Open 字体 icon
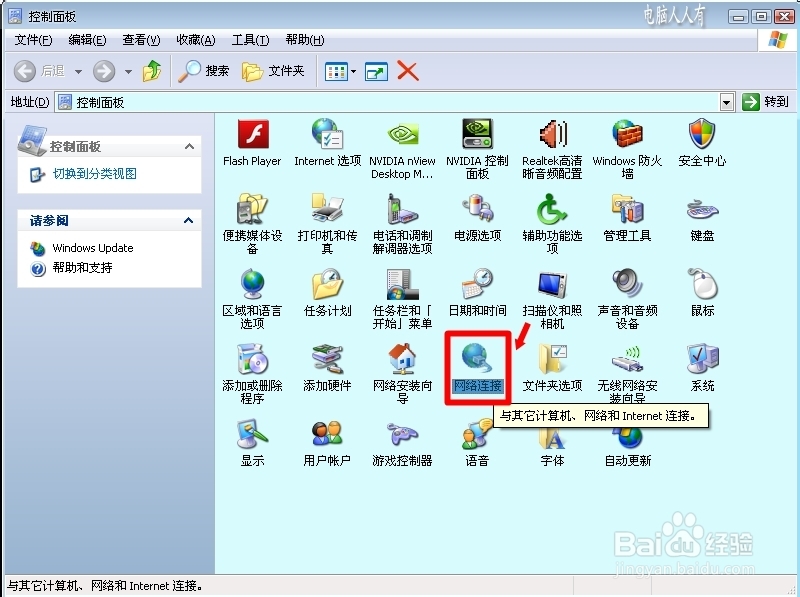800x597 pixels. coord(552,438)
